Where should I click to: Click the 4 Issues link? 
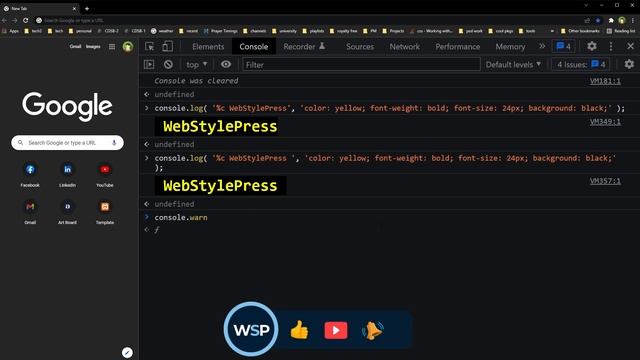point(580,64)
